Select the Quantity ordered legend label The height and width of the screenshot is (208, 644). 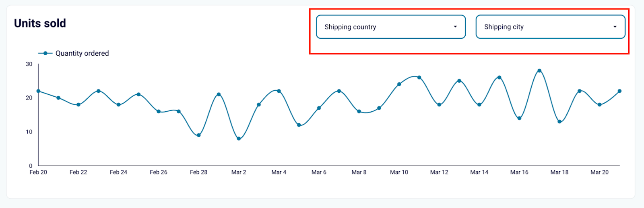(82, 53)
